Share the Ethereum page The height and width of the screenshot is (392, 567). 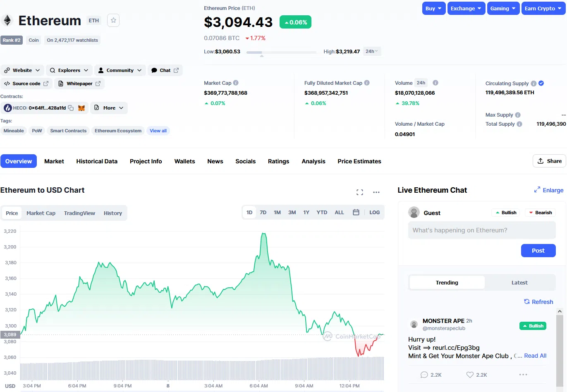coord(549,161)
